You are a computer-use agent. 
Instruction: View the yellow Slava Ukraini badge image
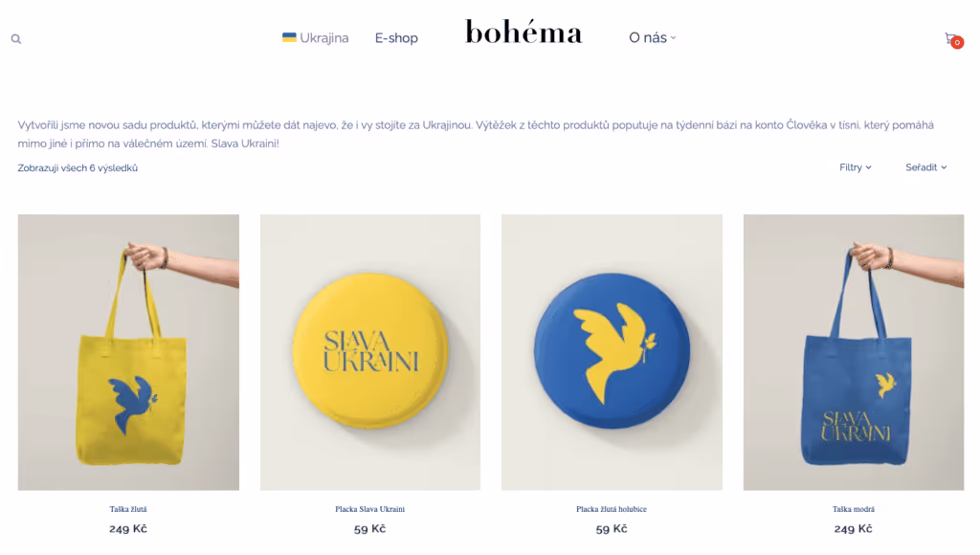point(370,352)
